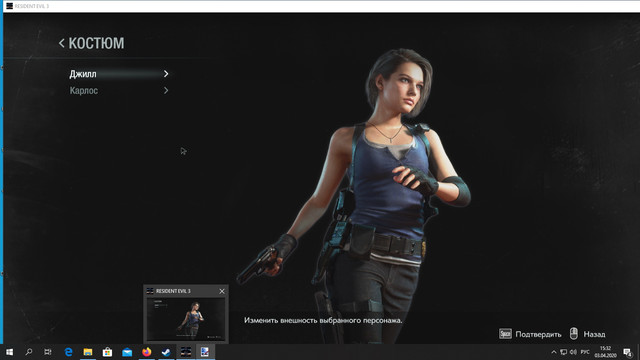The height and width of the screenshot is (360, 640).
Task: Click the hint text Изменить внешность выбранного персонажа
Action: click(323, 320)
